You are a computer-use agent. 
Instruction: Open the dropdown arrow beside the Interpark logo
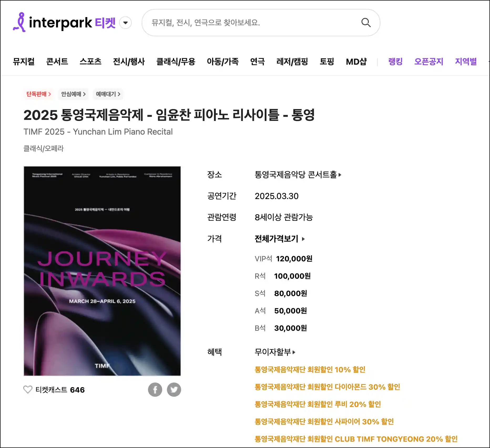[126, 23]
